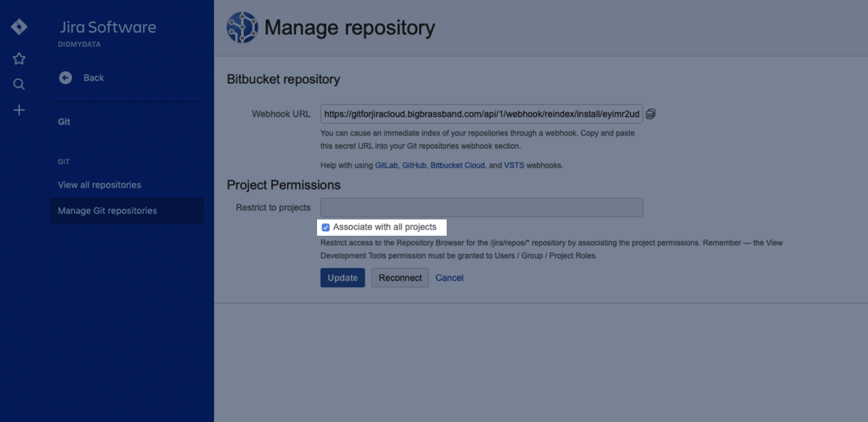Click the Cancel link

(450, 278)
